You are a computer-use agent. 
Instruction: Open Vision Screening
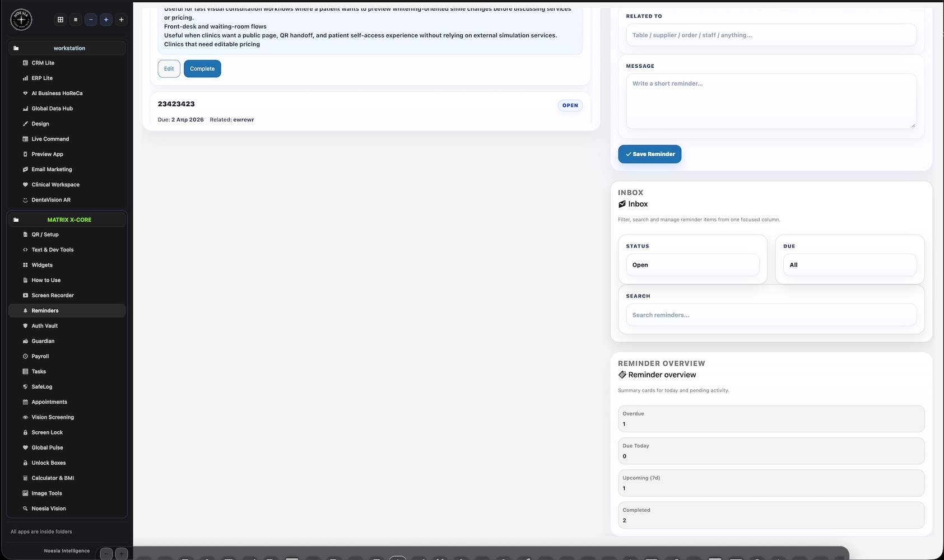67,417
